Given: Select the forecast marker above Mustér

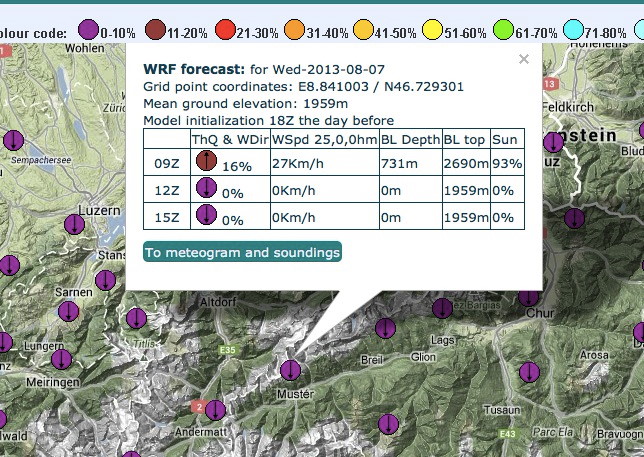Looking at the screenshot, I should (x=290, y=370).
